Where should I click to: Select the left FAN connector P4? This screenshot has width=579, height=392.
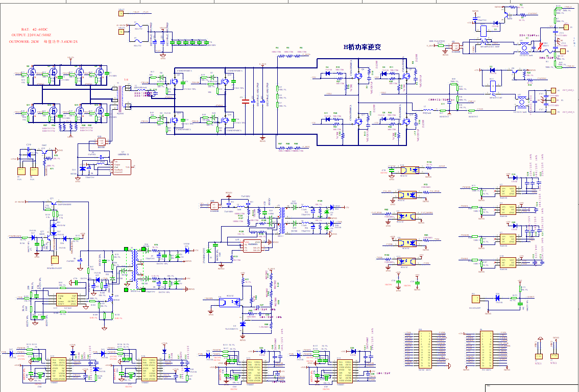[x=21, y=171]
